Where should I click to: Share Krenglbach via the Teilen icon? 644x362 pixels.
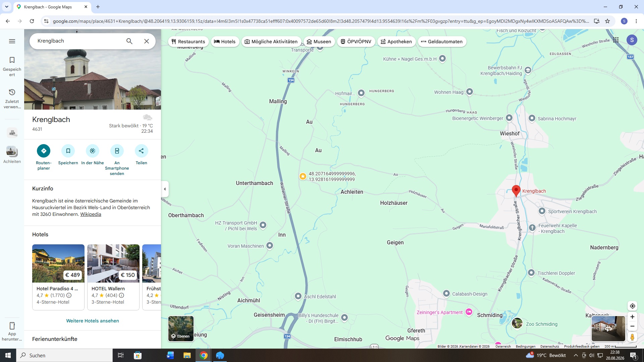(x=141, y=151)
